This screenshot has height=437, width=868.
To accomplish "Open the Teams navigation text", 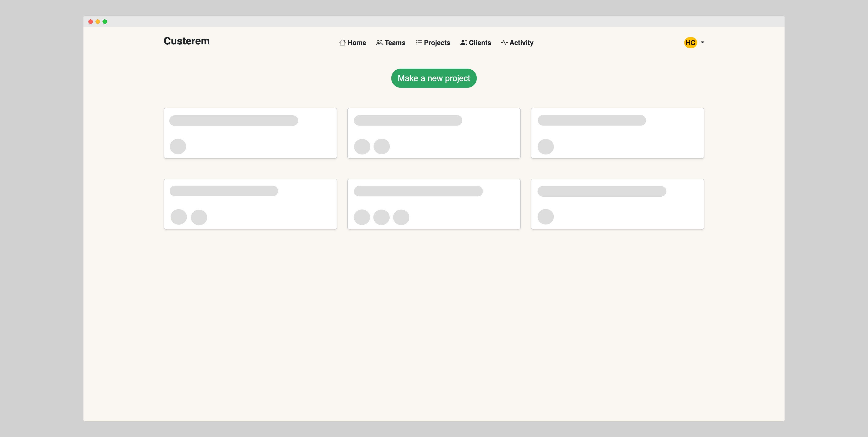I will 395,43.
